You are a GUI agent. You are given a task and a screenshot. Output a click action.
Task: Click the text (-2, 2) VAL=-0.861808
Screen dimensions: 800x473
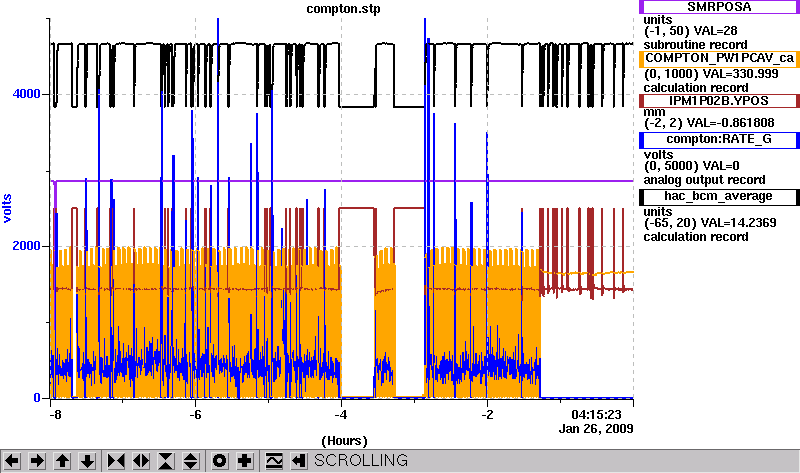coord(709,122)
